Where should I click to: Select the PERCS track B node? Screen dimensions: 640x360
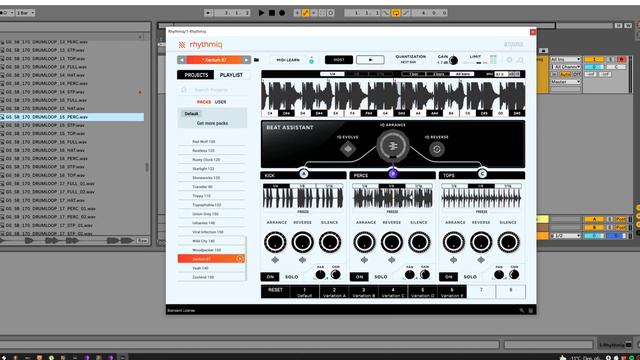point(393,173)
